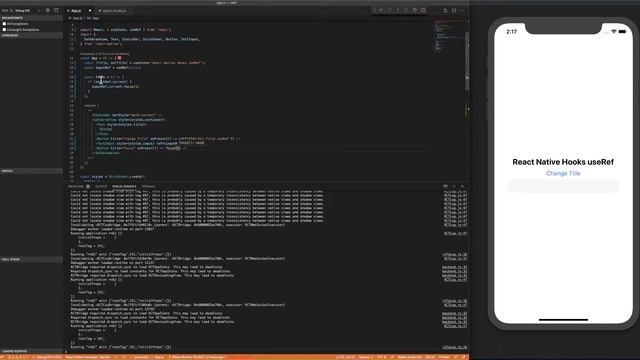Click the editor layout toggle icon
This screenshot has height=360, width=640.
(454, 10)
